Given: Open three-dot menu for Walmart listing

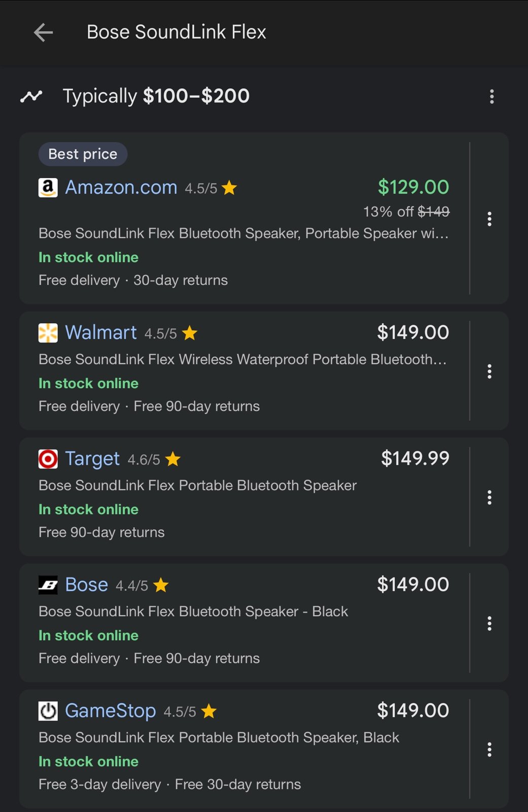Looking at the screenshot, I should (489, 371).
